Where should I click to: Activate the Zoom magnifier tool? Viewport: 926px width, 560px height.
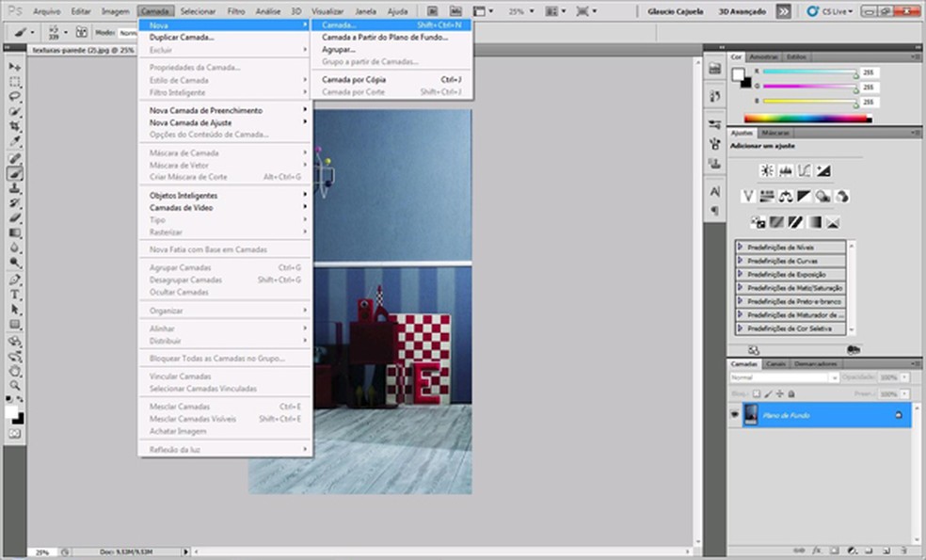pyautogui.click(x=15, y=385)
